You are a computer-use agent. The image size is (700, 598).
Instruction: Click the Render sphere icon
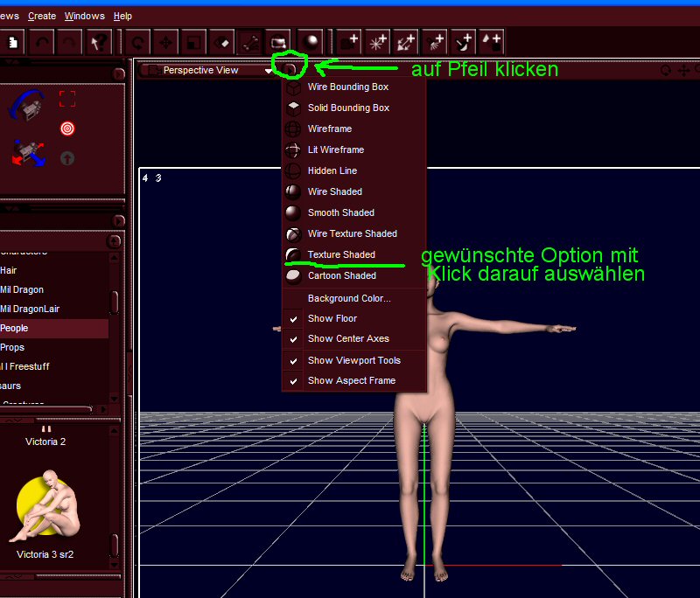pyautogui.click(x=311, y=43)
